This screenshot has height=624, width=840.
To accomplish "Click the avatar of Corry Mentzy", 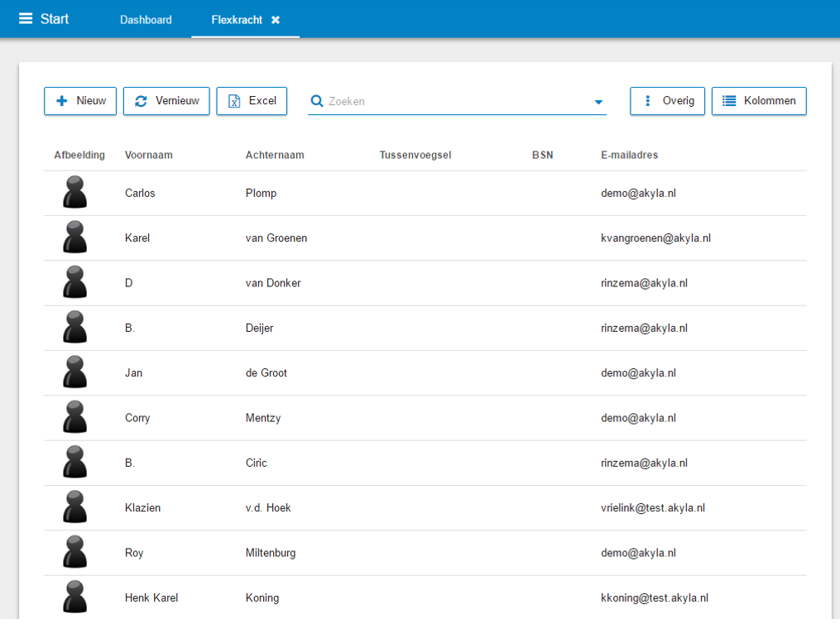I will [x=75, y=417].
